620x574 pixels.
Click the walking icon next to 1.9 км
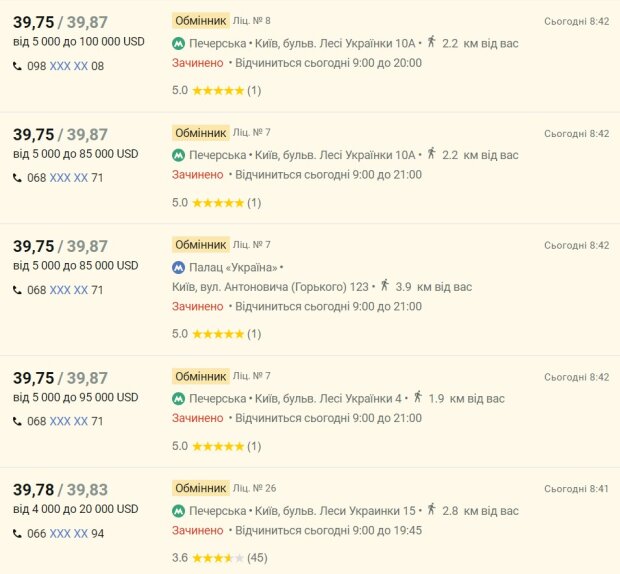pyautogui.click(x=417, y=397)
